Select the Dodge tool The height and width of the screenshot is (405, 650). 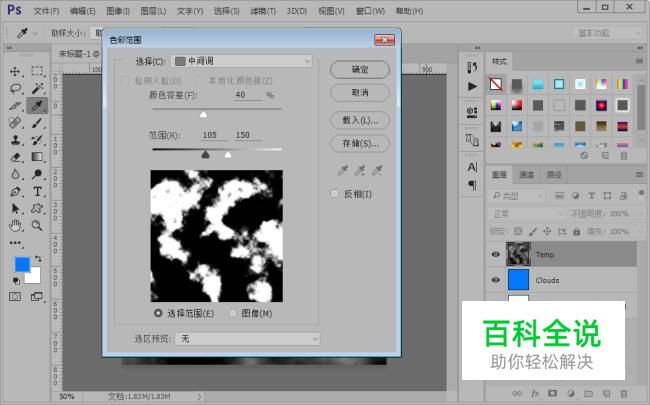37,174
